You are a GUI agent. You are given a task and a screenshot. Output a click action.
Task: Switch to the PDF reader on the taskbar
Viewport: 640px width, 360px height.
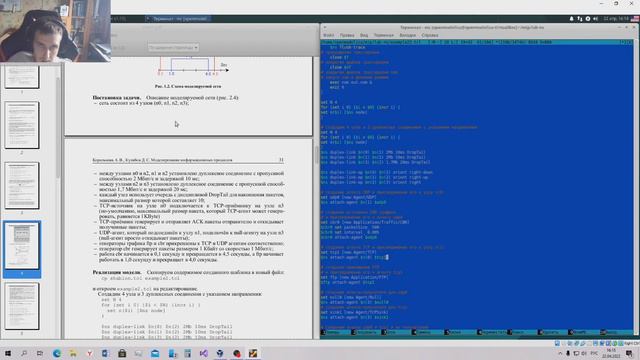pos(253,353)
